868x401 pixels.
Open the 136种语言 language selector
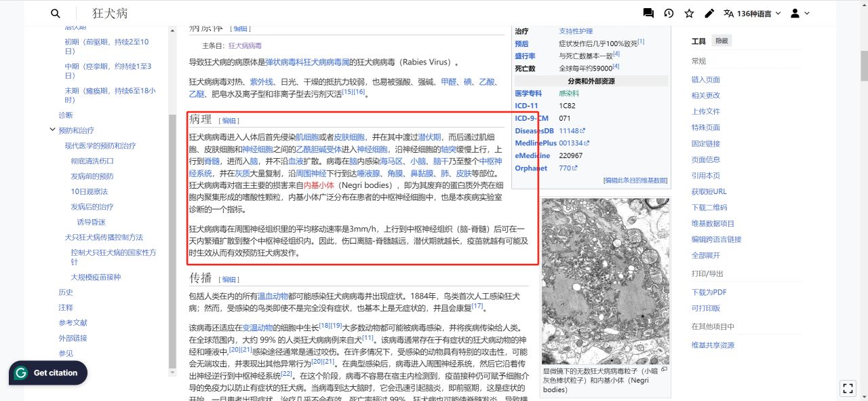[x=752, y=14]
